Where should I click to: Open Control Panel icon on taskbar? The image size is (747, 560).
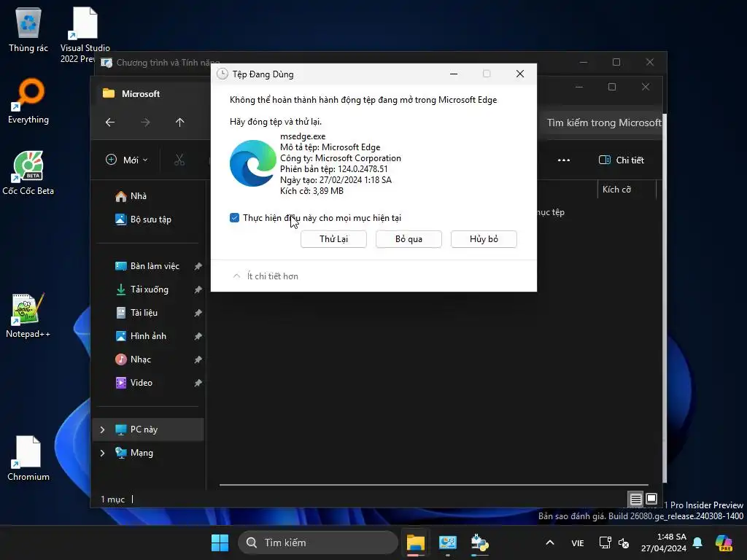tap(447, 542)
